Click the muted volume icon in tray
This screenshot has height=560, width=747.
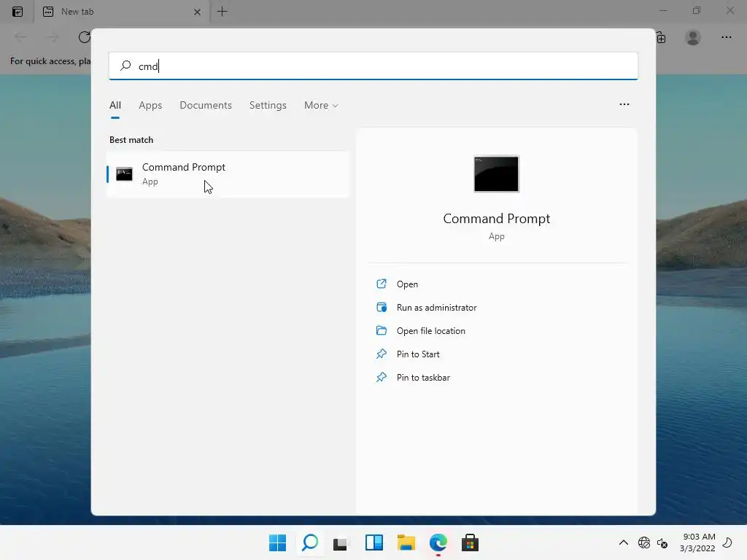[662, 542]
